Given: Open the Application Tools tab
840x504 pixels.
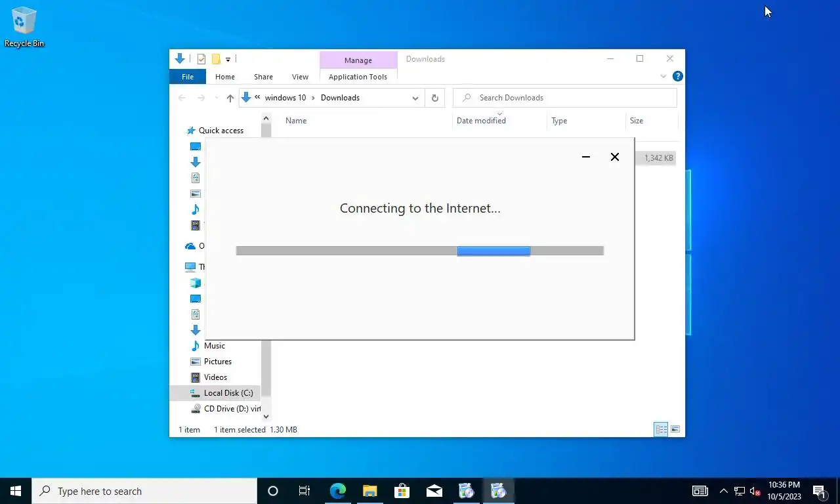Looking at the screenshot, I should coord(358,77).
